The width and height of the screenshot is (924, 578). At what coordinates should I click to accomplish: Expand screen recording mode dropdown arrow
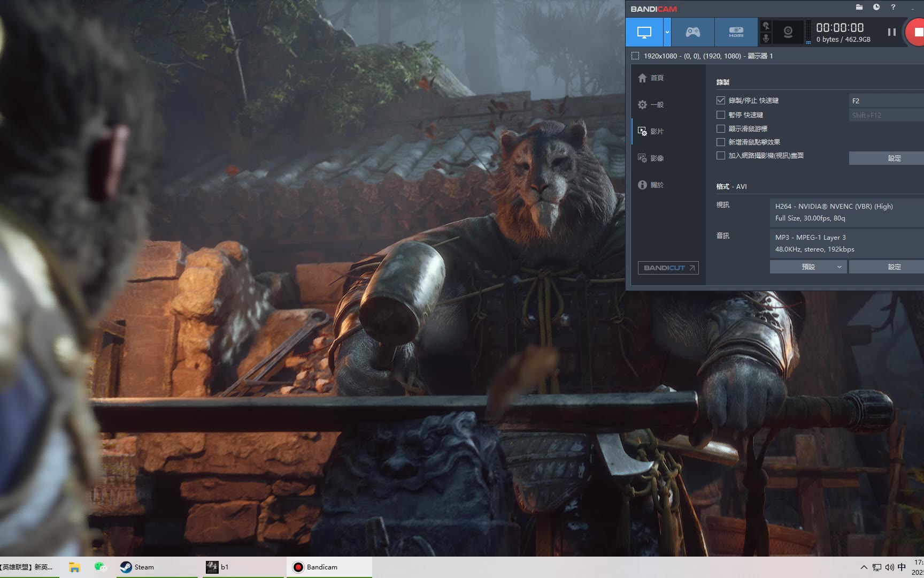[x=667, y=32]
